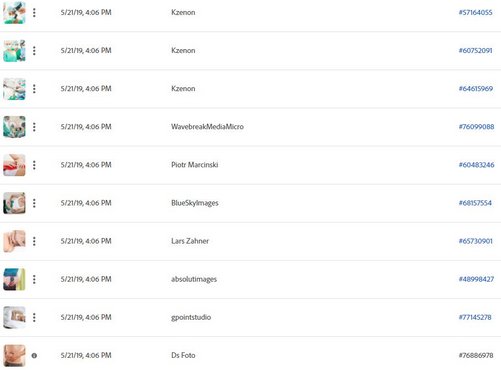Open the asset link #65730901
501x370 pixels.
click(x=476, y=241)
